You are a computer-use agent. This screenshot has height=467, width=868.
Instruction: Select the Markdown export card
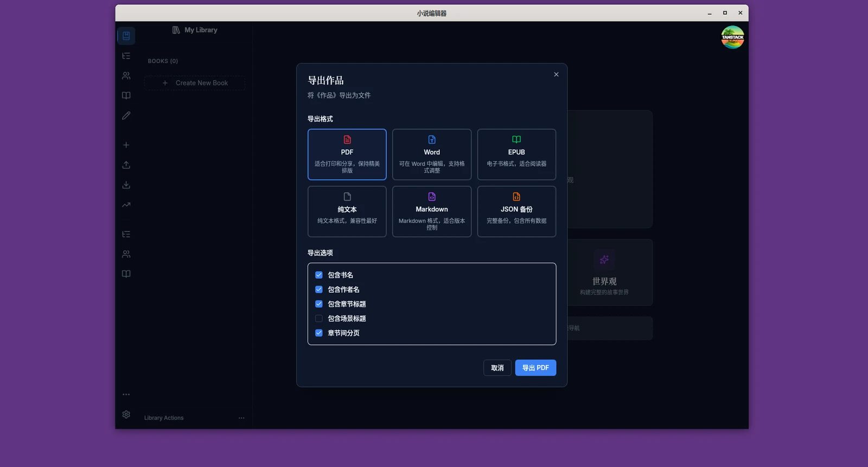[432, 211]
